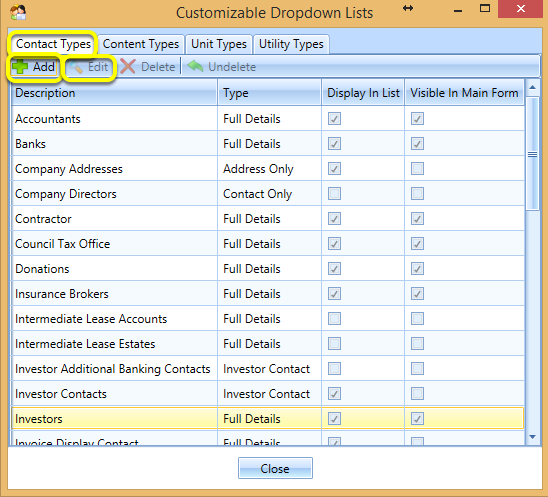Image resolution: width=548 pixels, height=497 pixels.
Task: Select the Council Tax Office row
Action: click(x=268, y=244)
